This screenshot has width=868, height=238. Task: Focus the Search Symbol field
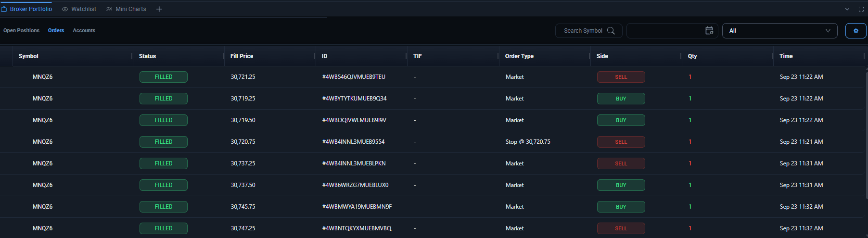(588, 31)
